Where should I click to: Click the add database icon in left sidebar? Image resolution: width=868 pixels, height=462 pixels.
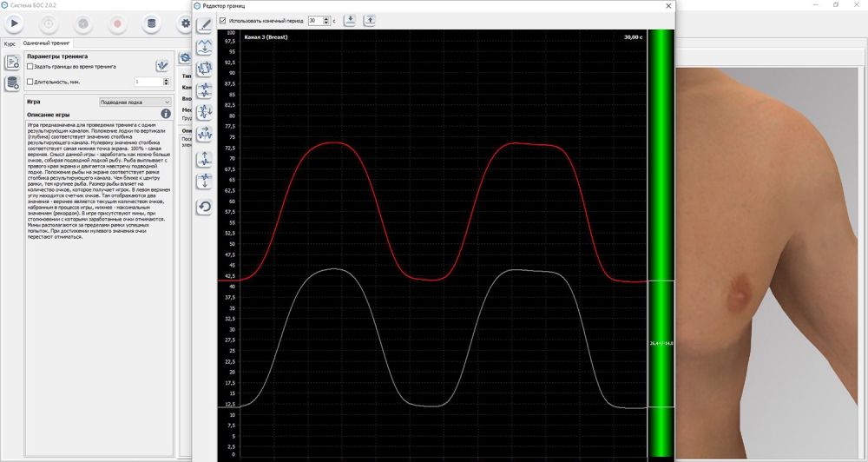pyautogui.click(x=12, y=83)
